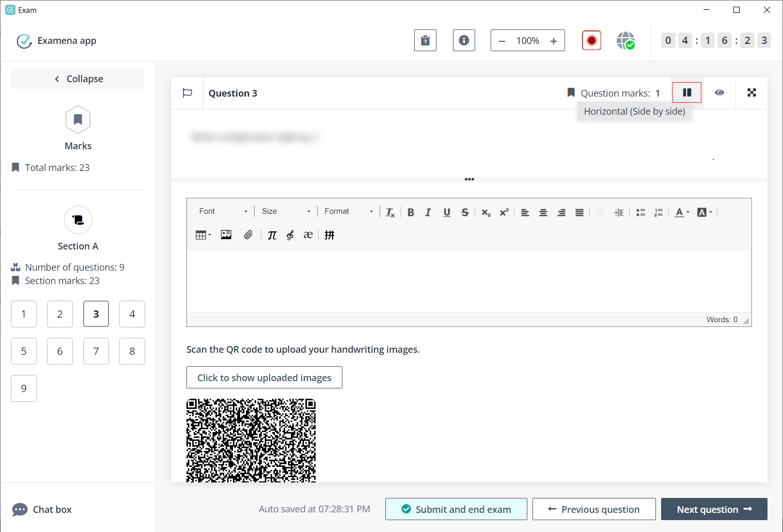Viewport: 783px width, 532px height.
Task: Align text right
Action: 561,212
